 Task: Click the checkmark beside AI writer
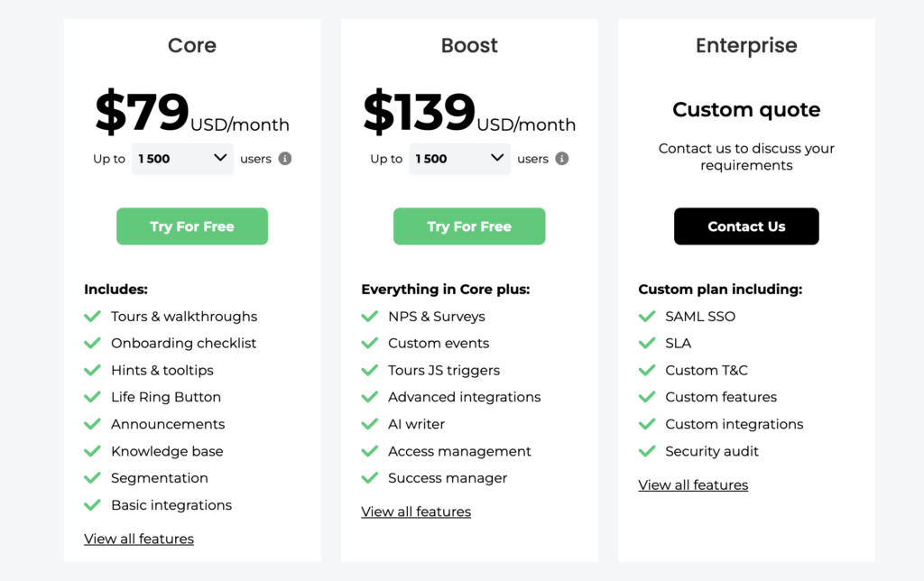click(369, 424)
